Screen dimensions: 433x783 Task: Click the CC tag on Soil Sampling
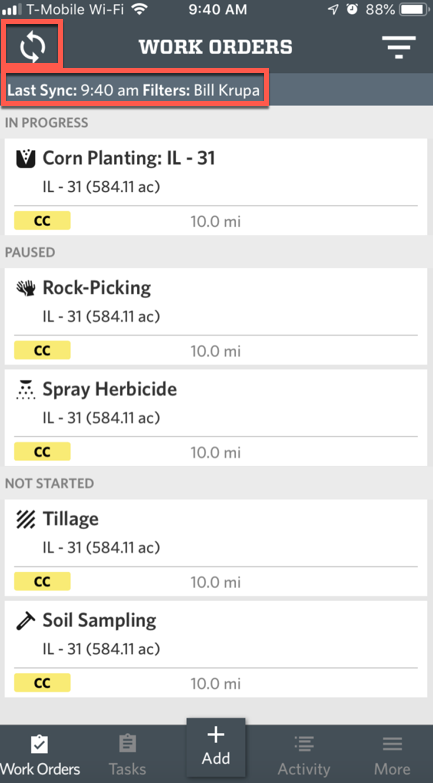coord(42,683)
